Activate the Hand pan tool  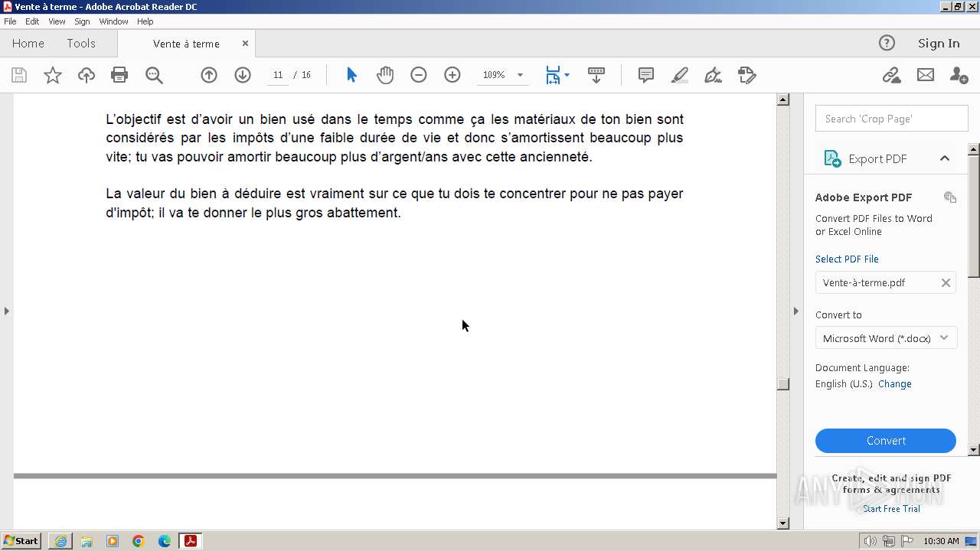(385, 75)
